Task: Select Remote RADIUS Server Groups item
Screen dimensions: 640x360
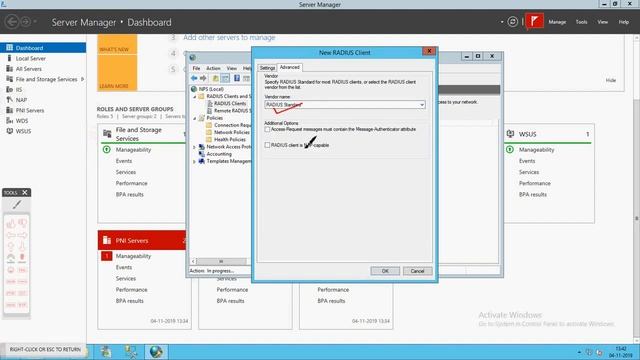Action: pos(232,111)
